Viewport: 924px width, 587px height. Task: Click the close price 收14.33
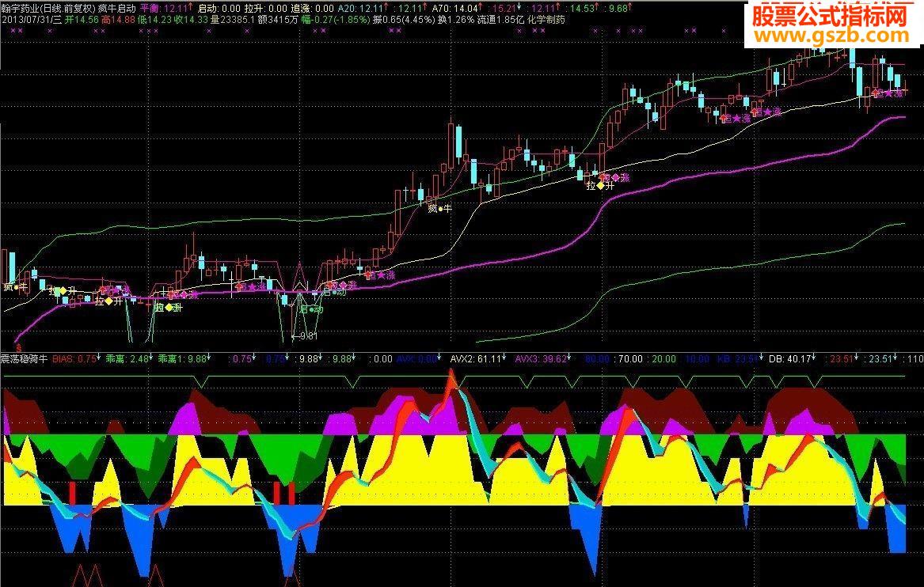pyautogui.click(x=191, y=20)
